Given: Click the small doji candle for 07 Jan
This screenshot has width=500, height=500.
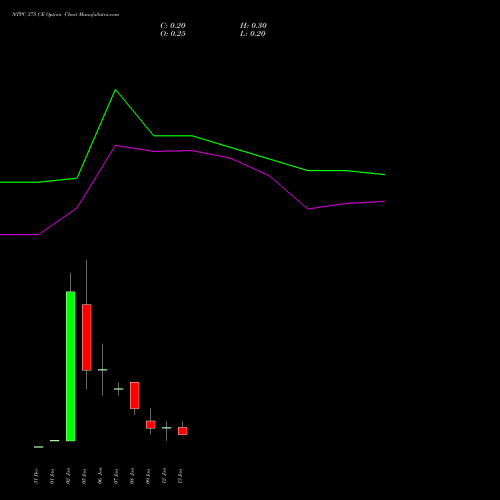Looking at the screenshot, I should click(119, 389).
